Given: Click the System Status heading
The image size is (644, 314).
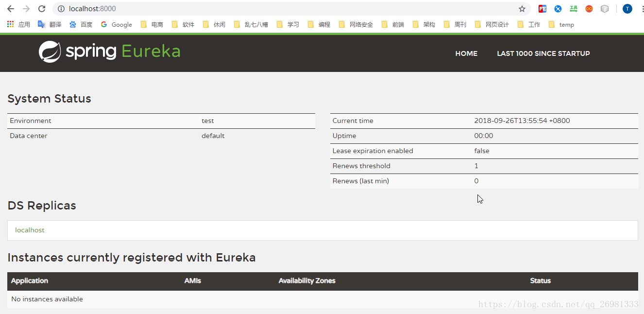Looking at the screenshot, I should point(50,99).
